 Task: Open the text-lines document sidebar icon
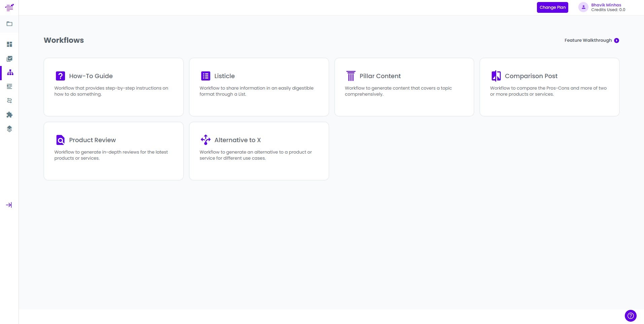tap(9, 87)
